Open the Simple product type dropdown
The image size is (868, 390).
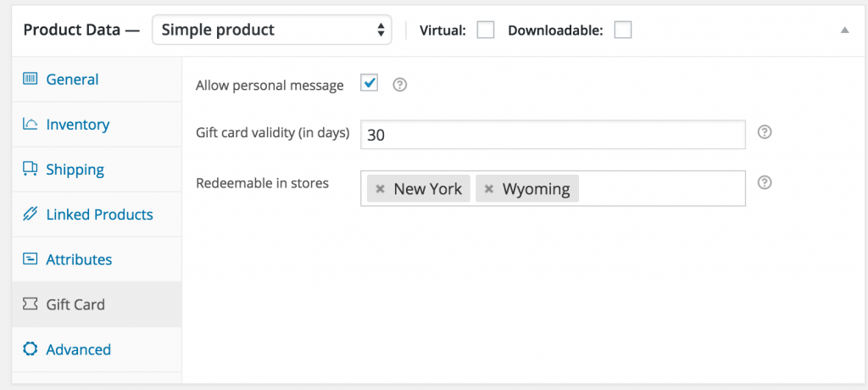[271, 31]
